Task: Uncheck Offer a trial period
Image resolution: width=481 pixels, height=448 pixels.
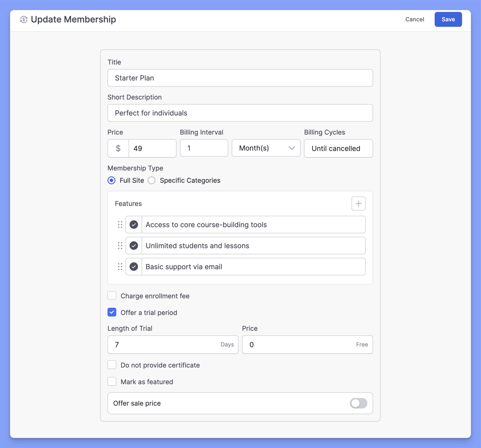Action: point(112,312)
